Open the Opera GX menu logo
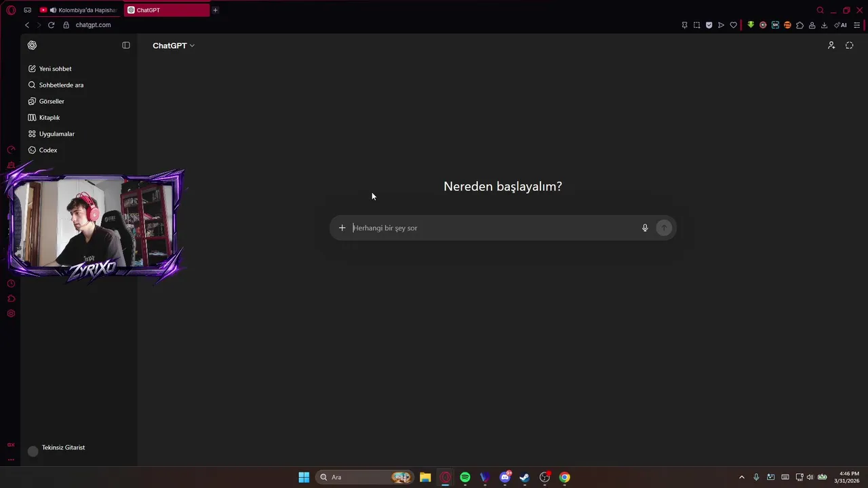Screen dimensions: 868x488 point(11,10)
